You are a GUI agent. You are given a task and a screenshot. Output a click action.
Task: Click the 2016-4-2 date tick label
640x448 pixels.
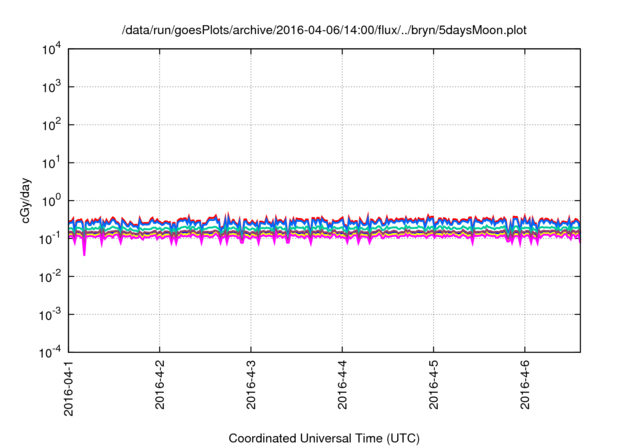point(160,386)
